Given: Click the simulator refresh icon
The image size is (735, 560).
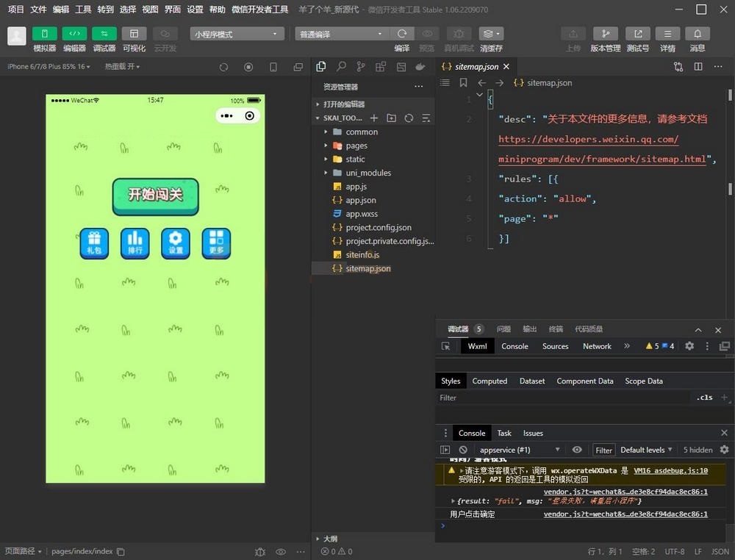Looking at the screenshot, I should point(223,67).
